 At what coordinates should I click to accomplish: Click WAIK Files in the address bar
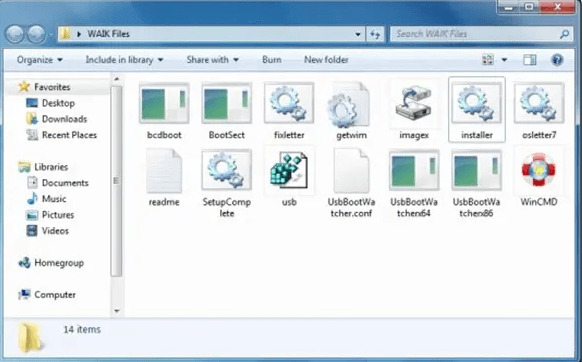click(x=108, y=34)
